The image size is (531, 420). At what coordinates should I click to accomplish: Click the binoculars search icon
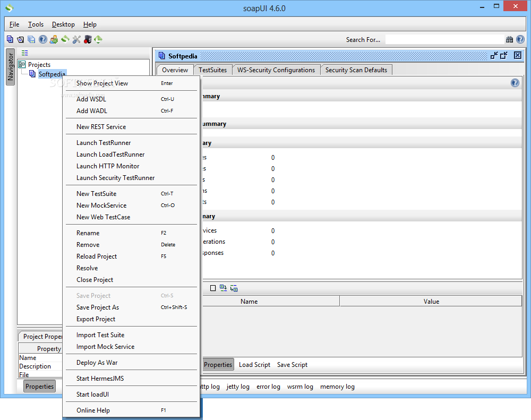tap(509, 40)
